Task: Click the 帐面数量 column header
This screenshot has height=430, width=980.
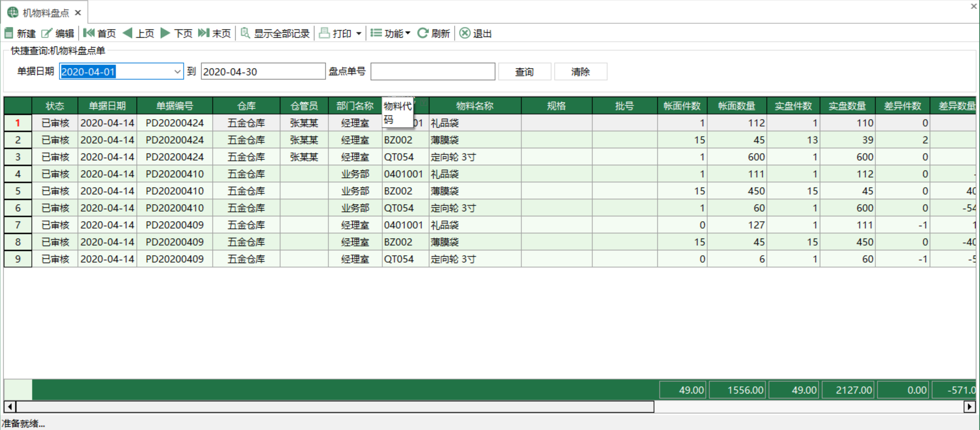Action: [x=737, y=106]
